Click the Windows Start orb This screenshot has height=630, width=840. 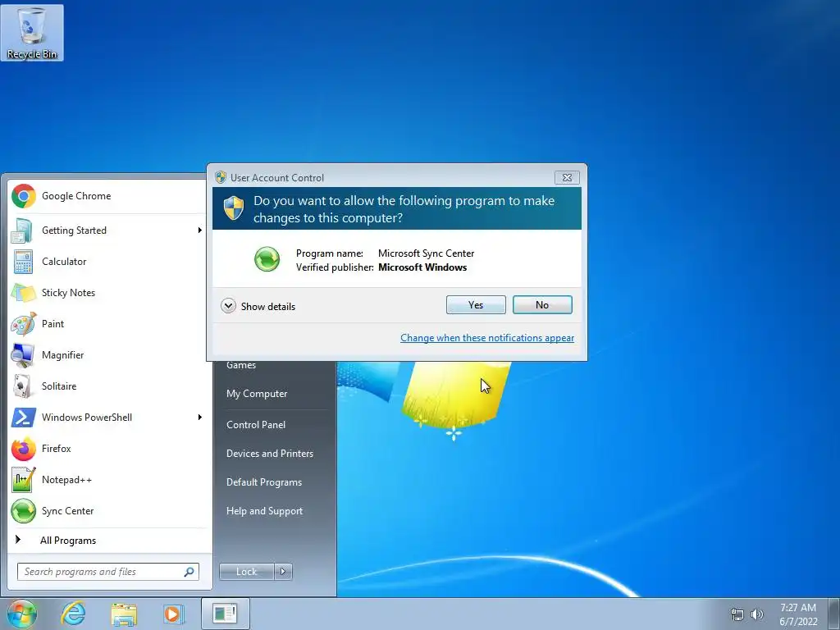tap(22, 614)
